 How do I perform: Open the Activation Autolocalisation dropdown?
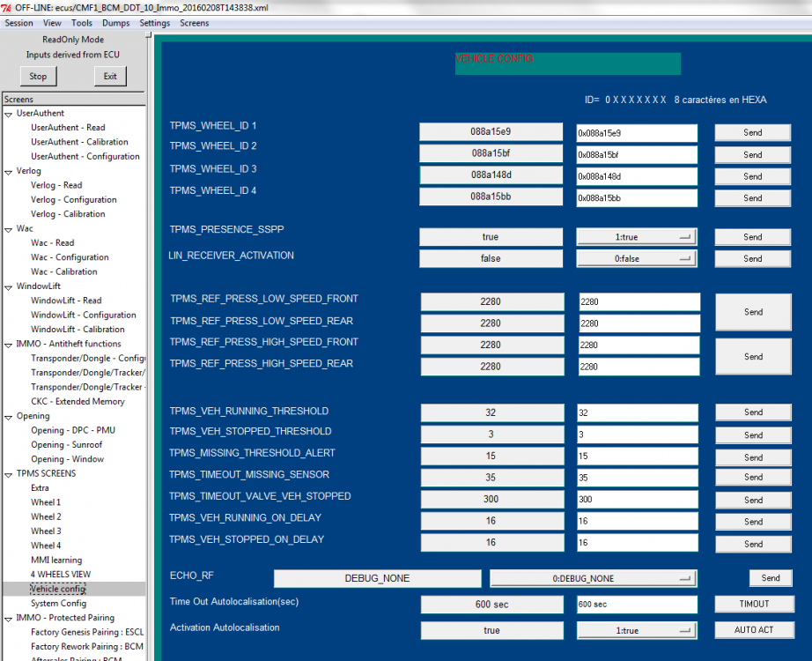637,630
